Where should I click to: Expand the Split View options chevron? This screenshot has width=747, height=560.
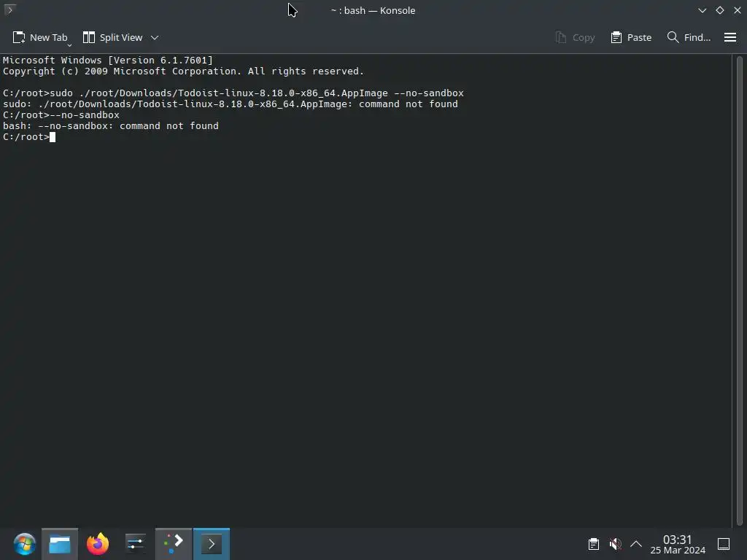point(155,38)
